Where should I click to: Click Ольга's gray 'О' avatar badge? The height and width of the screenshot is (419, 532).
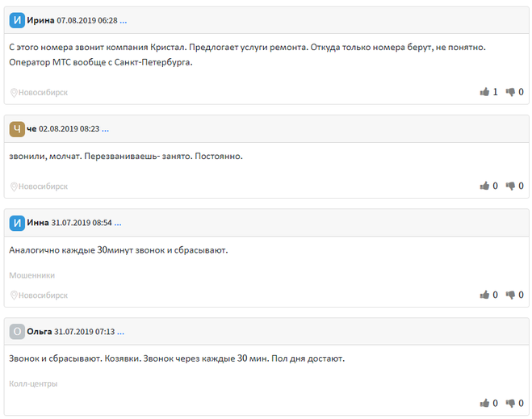[17, 332]
